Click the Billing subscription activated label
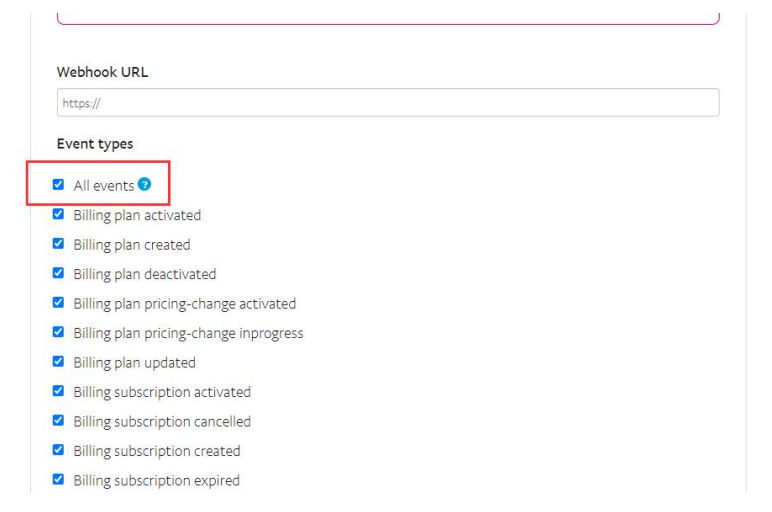The width and height of the screenshot is (772, 512). tap(162, 392)
